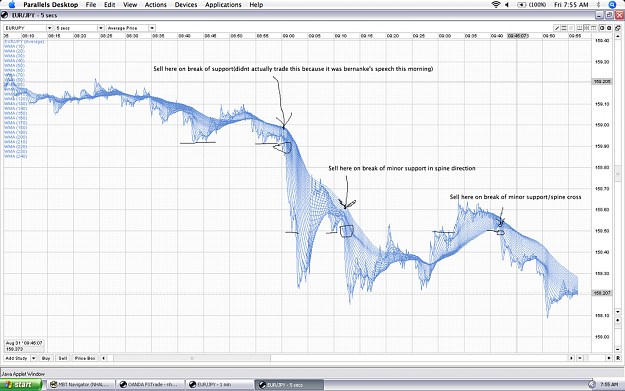Click the EUR/JPY window title icon

[x=4, y=16]
